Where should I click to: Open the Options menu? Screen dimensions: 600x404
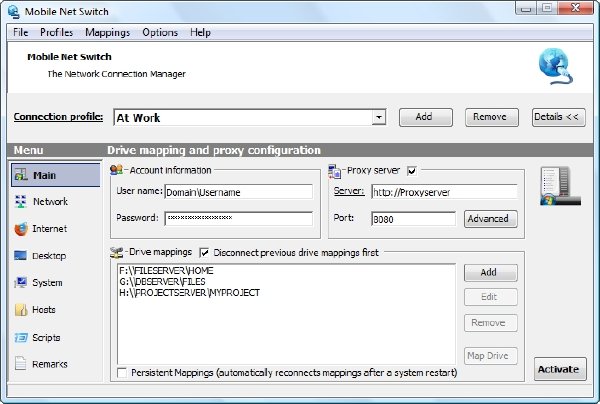160,33
